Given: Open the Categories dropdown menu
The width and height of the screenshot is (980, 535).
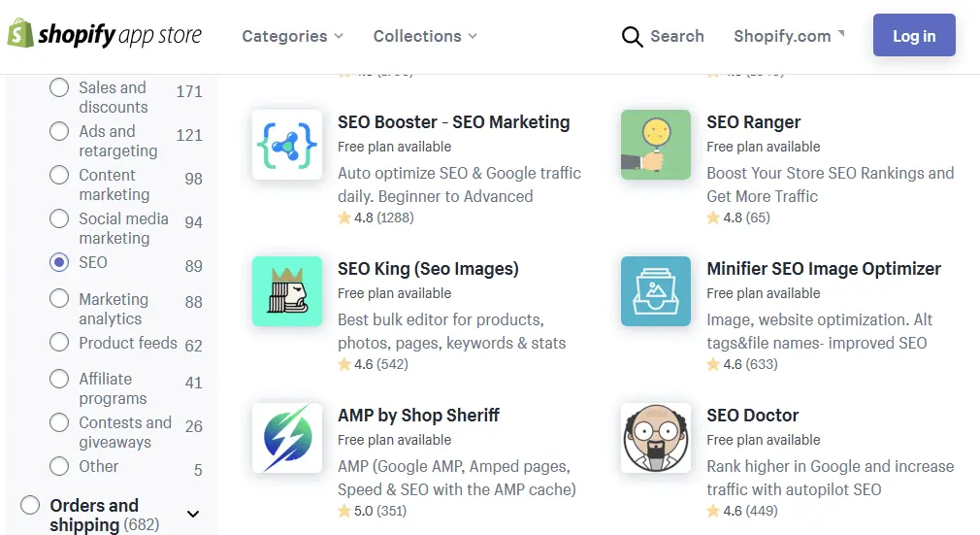Looking at the screenshot, I should 292,36.
